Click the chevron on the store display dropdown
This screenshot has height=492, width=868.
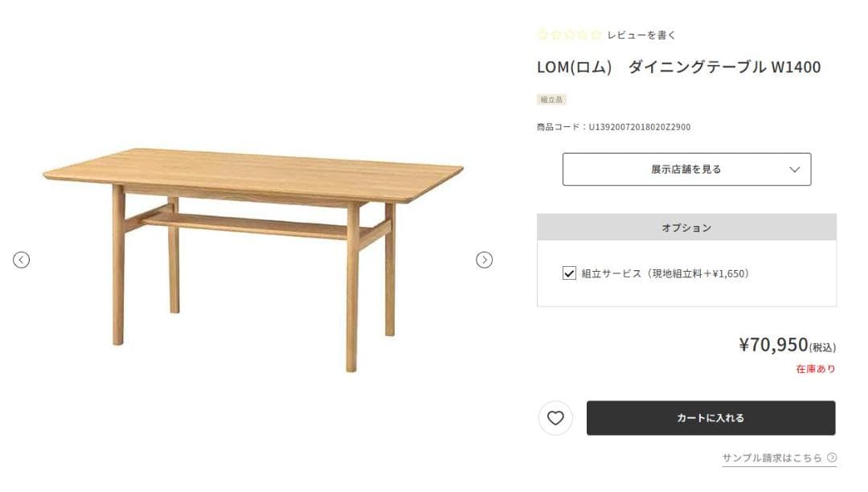point(794,169)
